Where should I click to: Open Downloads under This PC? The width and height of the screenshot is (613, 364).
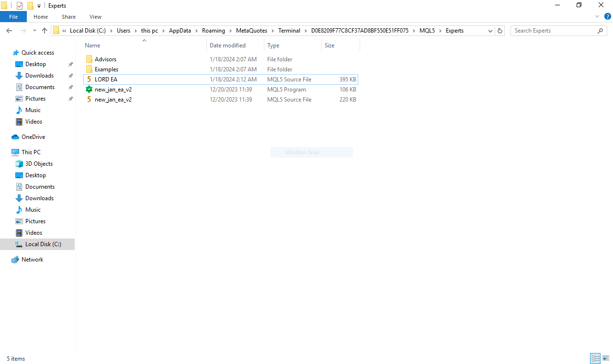(39, 198)
